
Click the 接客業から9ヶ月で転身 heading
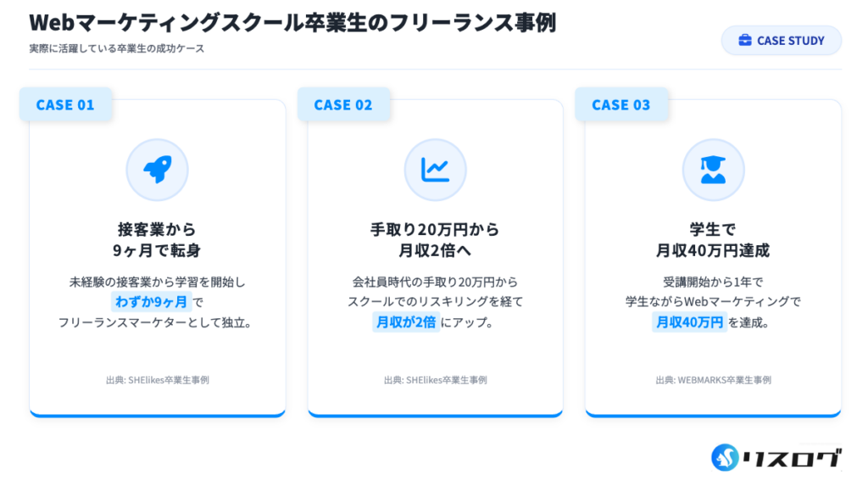pos(157,240)
